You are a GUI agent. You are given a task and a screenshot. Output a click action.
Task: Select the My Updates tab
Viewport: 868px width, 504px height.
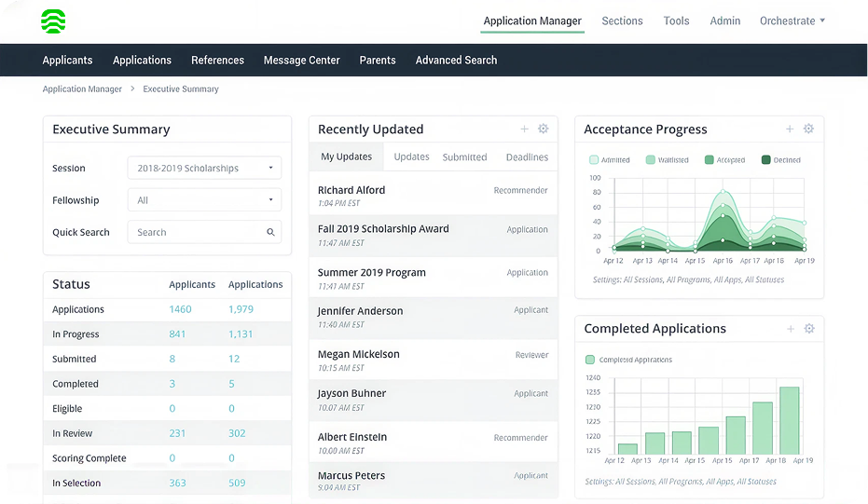tap(347, 157)
